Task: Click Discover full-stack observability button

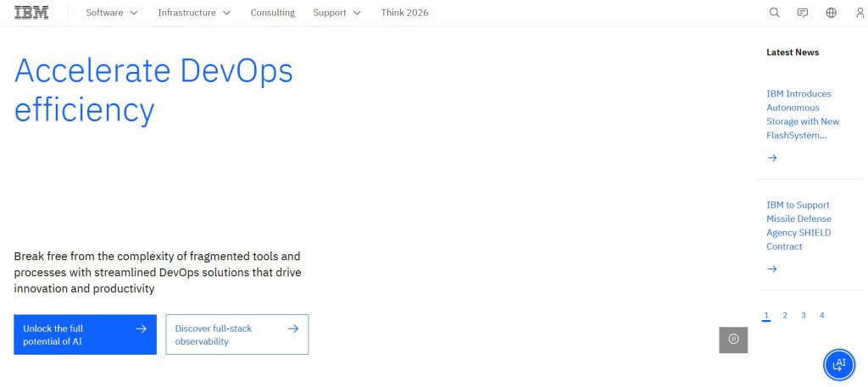Action: tap(236, 334)
